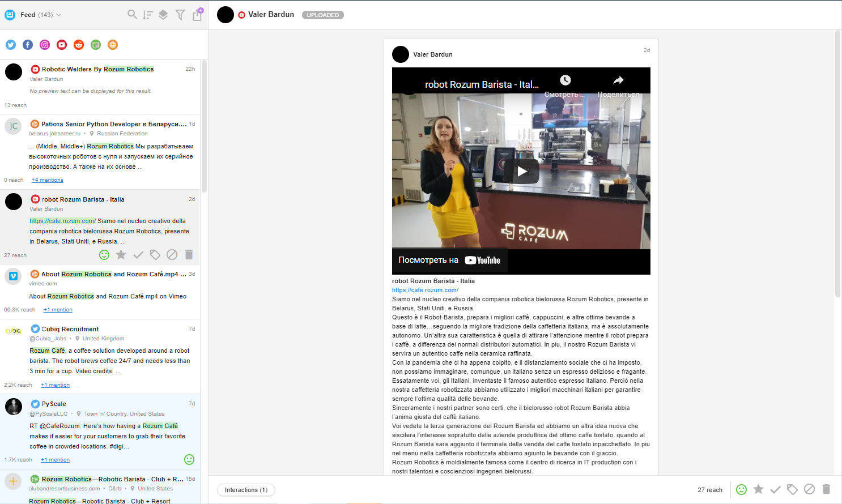This screenshot has width=842, height=504.
Task: Toggle YouTube source filter
Action: click(x=62, y=45)
